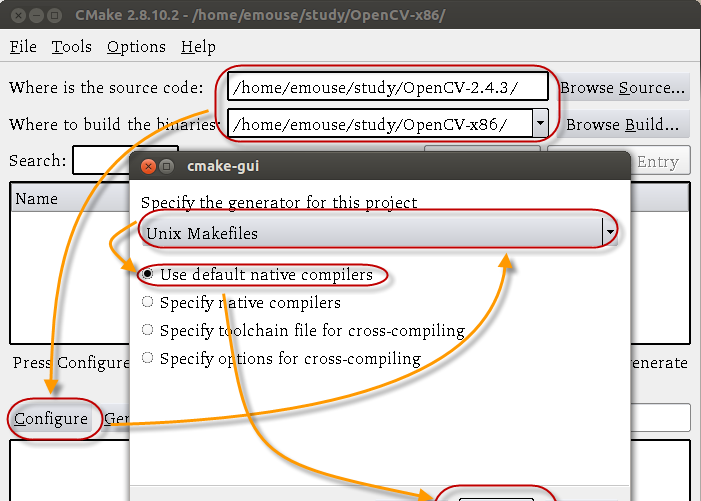Screen dimensions: 701x501
Task: Click the Configure button
Action: (51, 419)
